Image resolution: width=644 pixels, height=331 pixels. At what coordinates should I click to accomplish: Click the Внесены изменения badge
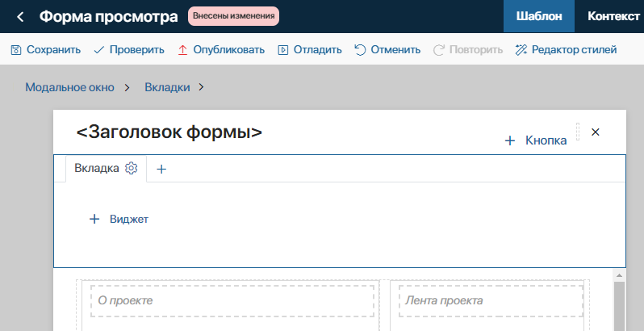233,16
